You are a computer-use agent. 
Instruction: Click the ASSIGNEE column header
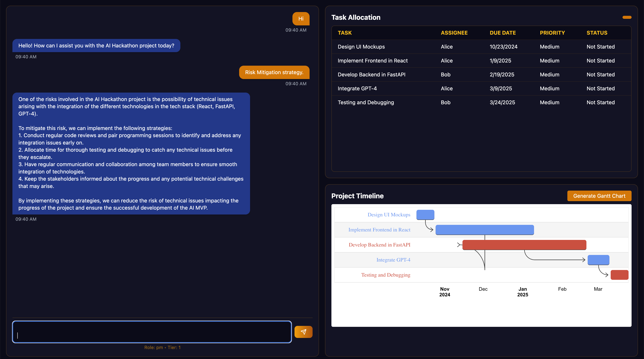point(454,33)
